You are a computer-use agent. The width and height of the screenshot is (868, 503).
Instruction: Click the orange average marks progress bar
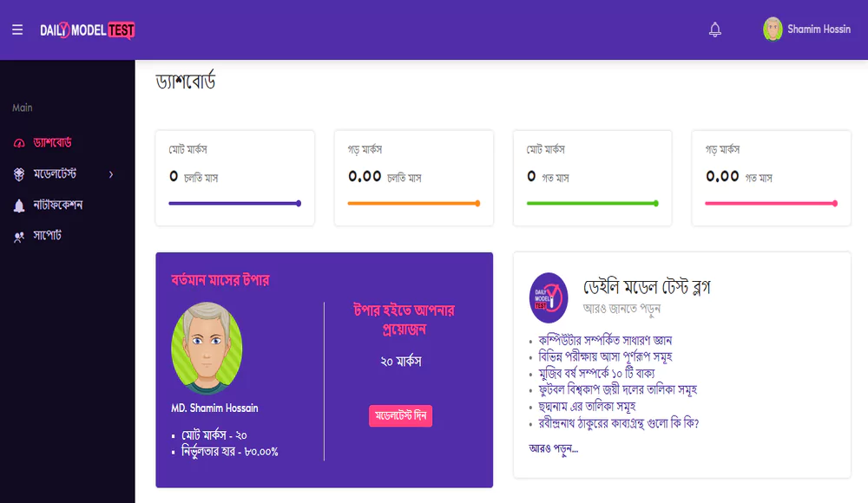[413, 204]
